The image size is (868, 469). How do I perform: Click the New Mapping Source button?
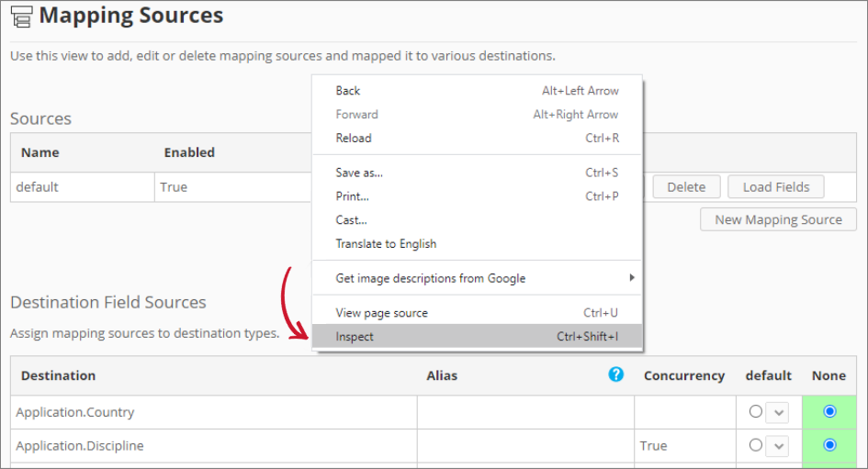click(x=778, y=219)
